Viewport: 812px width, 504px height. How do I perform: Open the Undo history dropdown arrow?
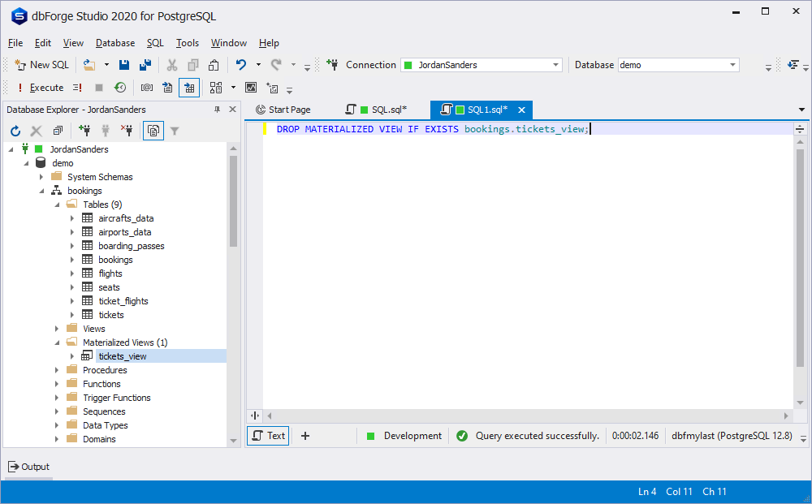click(x=258, y=65)
